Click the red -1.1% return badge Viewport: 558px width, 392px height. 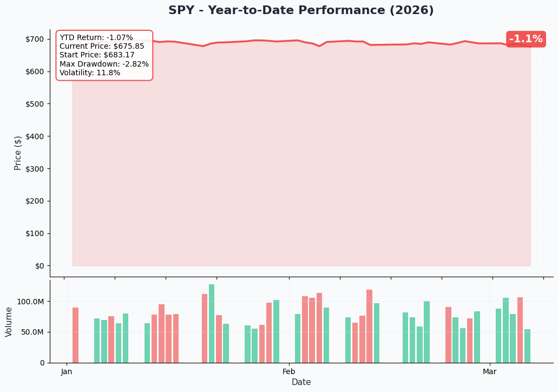(x=526, y=39)
